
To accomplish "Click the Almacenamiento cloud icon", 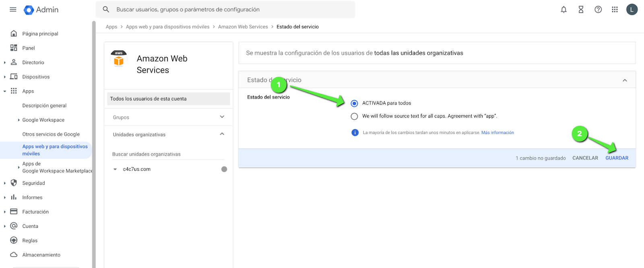I will [x=14, y=255].
